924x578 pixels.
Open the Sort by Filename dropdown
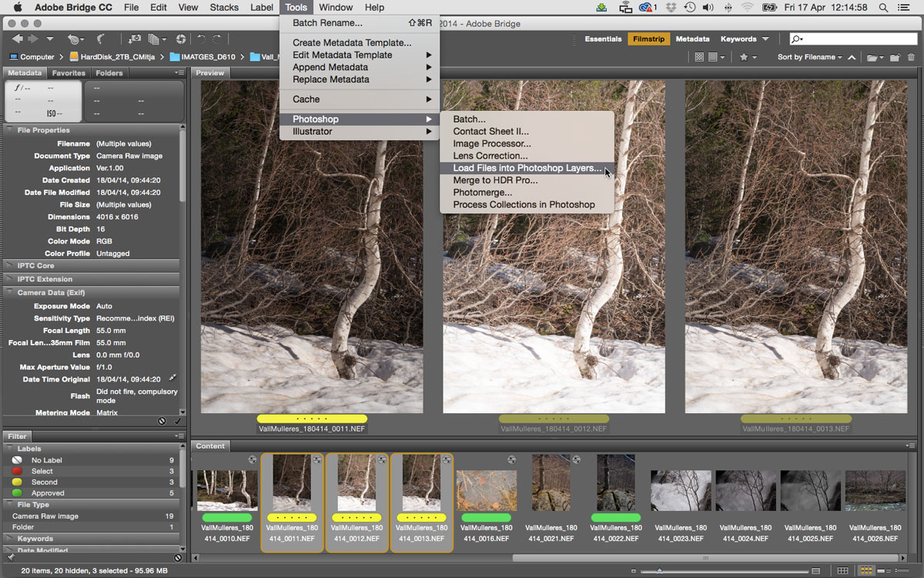pos(808,57)
